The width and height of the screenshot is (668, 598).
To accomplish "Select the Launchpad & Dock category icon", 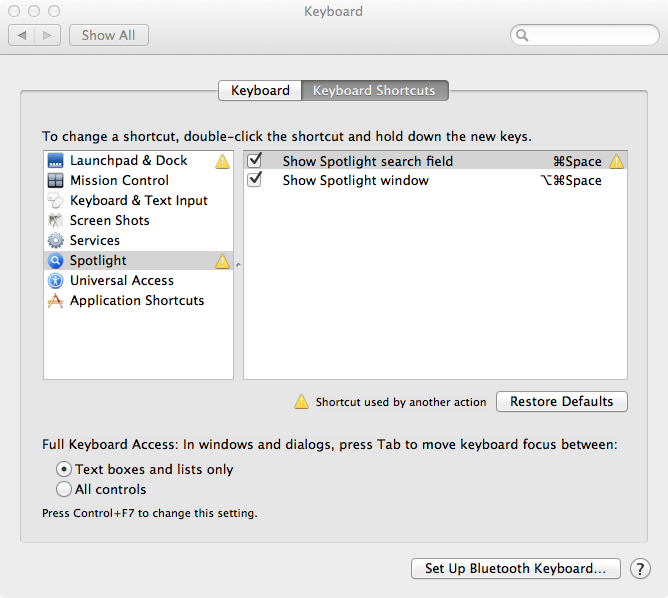I will 55,161.
